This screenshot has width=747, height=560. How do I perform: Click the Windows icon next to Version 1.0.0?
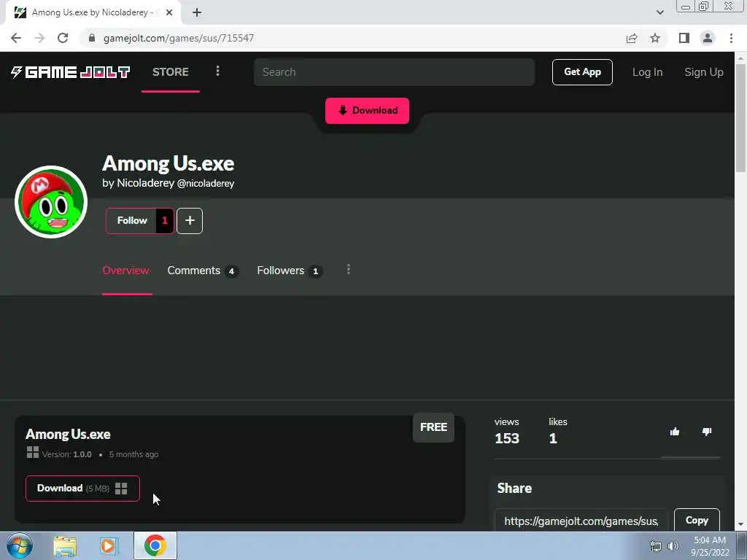pos(32,452)
